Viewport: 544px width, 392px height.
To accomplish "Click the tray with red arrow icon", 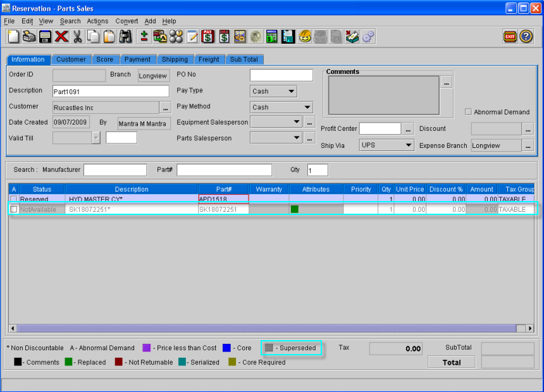I will (x=352, y=37).
